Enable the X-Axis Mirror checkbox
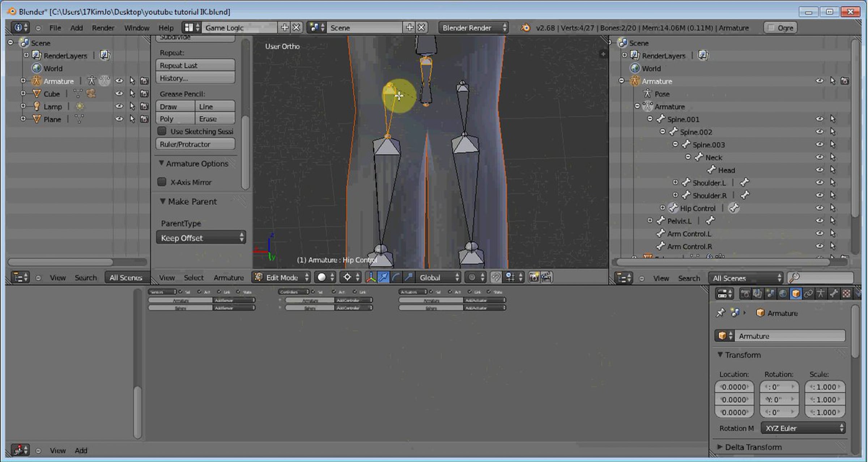This screenshot has height=462, width=868. (162, 182)
